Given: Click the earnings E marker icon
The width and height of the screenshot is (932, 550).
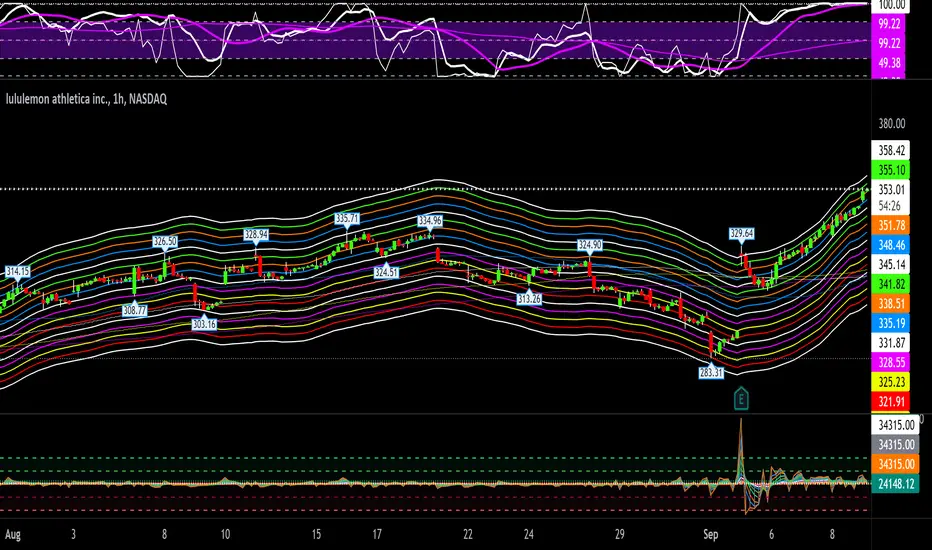Looking at the screenshot, I should [x=741, y=398].
